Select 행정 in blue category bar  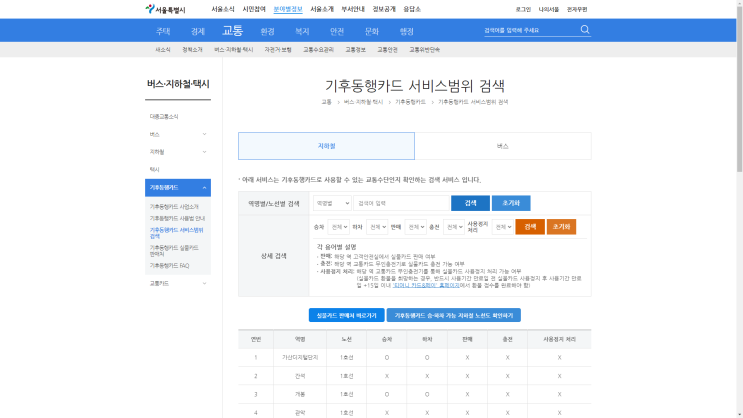pyautogui.click(x=407, y=31)
